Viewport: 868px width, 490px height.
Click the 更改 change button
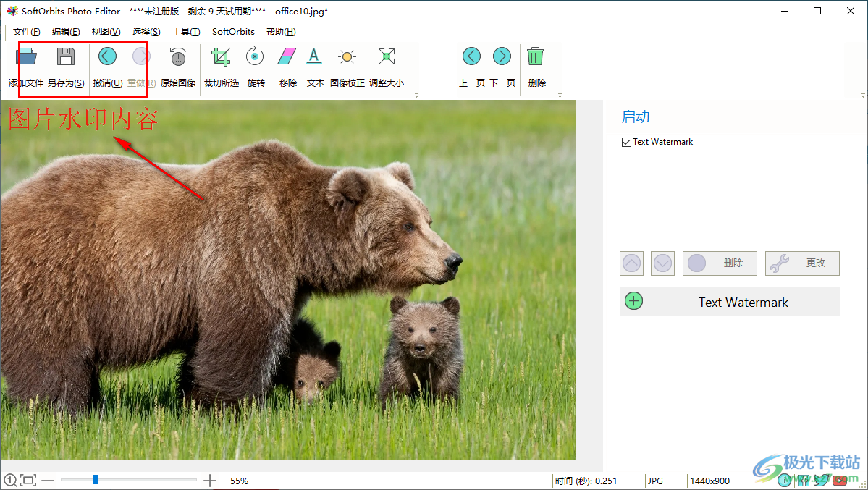click(x=801, y=263)
